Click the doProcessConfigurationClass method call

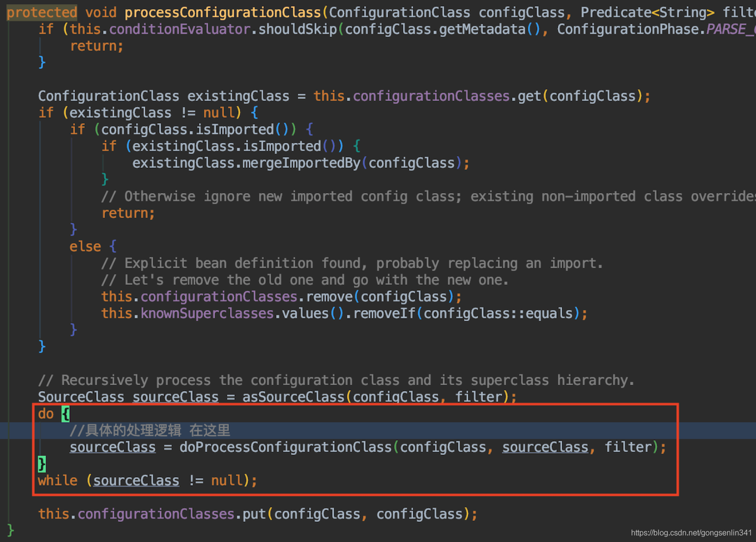(x=285, y=447)
